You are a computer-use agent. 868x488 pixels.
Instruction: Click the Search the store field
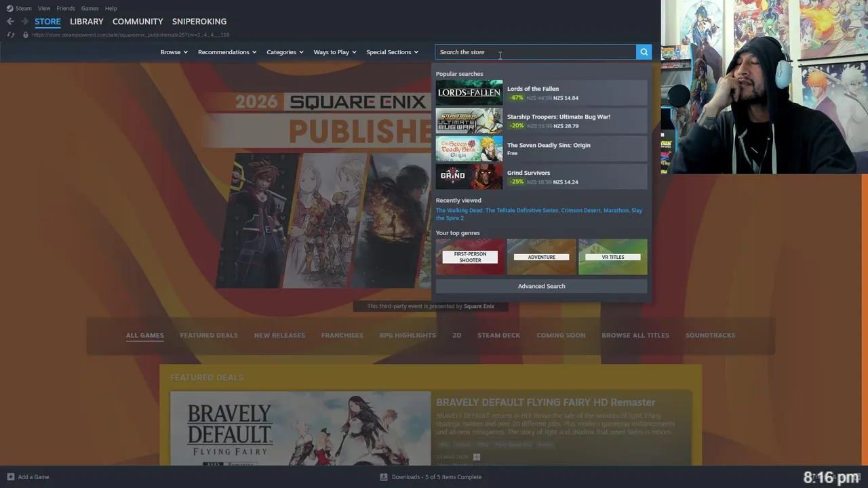pos(535,52)
